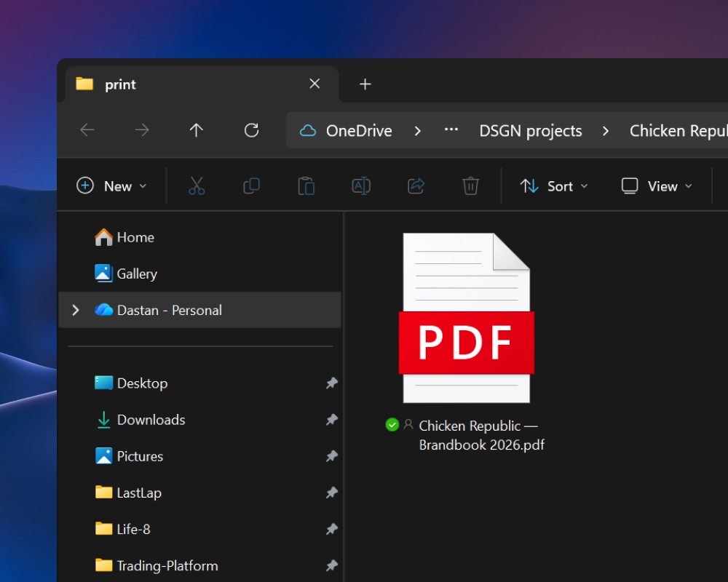The width and height of the screenshot is (728, 582).
Task: Close the print tab
Action: coord(314,84)
